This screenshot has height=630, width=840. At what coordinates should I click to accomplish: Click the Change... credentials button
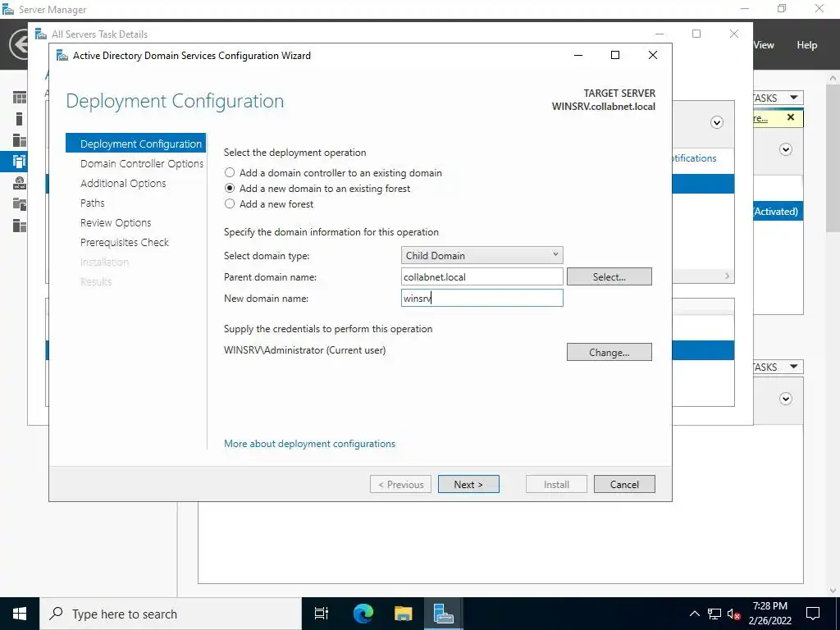tap(609, 352)
